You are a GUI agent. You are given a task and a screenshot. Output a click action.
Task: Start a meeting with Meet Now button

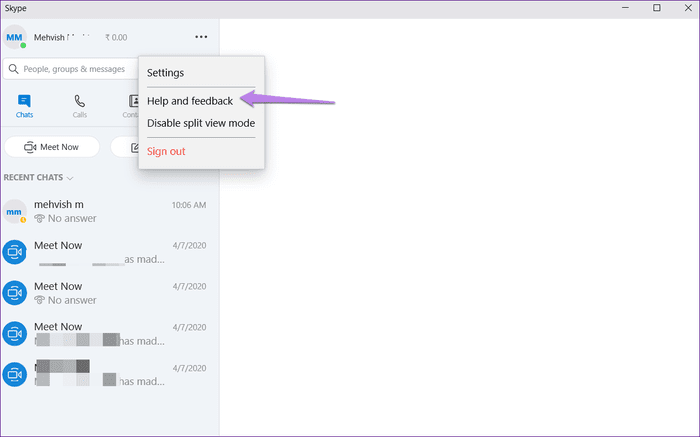[52, 147]
